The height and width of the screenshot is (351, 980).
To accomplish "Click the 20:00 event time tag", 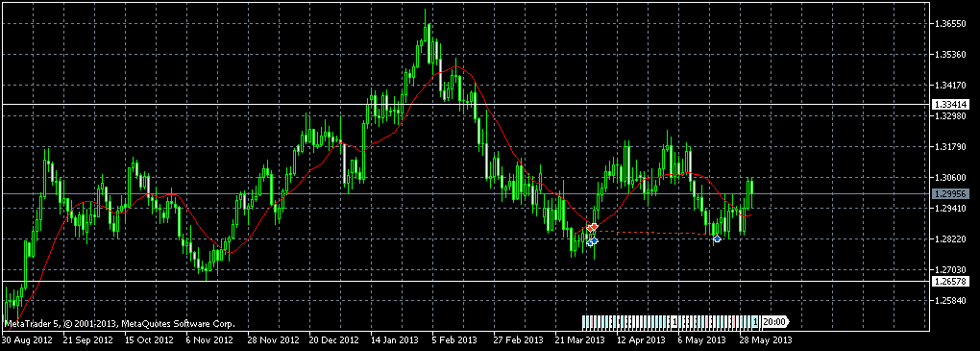I will (x=775, y=321).
